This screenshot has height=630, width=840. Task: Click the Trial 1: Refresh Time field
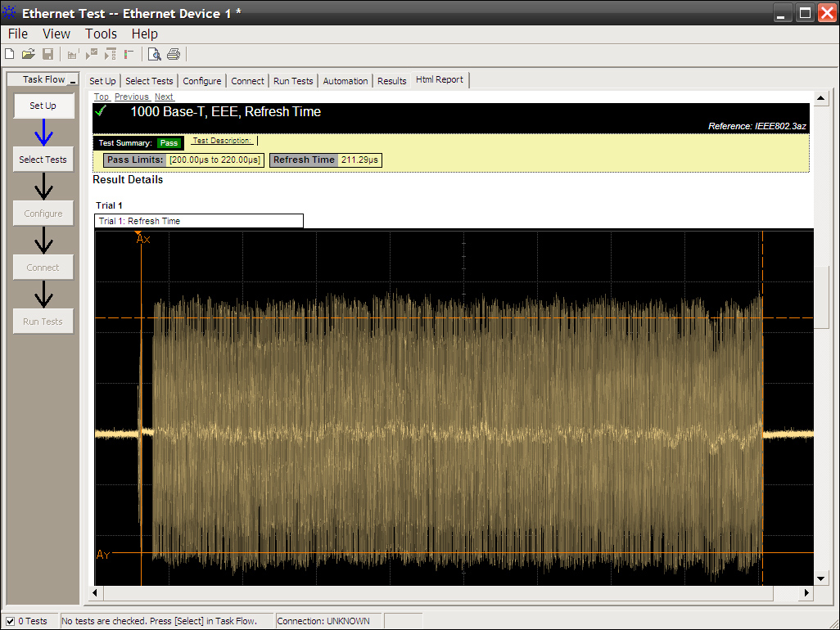click(x=199, y=221)
